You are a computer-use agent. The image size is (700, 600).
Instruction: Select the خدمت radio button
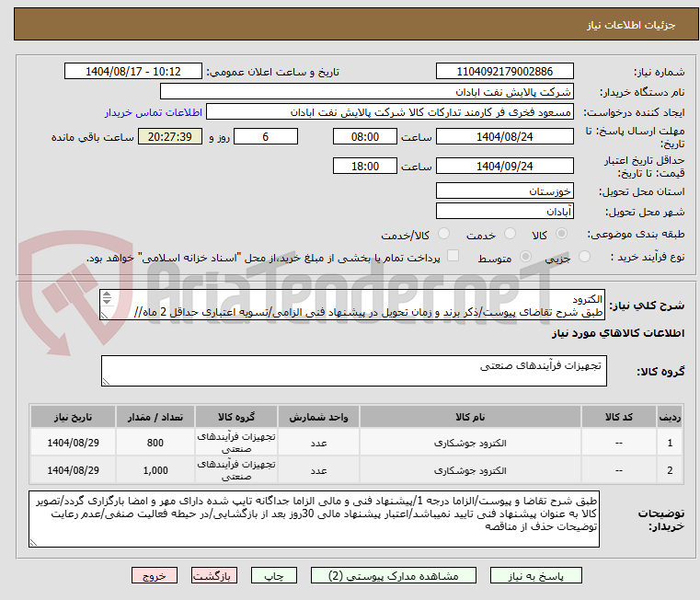(510, 234)
